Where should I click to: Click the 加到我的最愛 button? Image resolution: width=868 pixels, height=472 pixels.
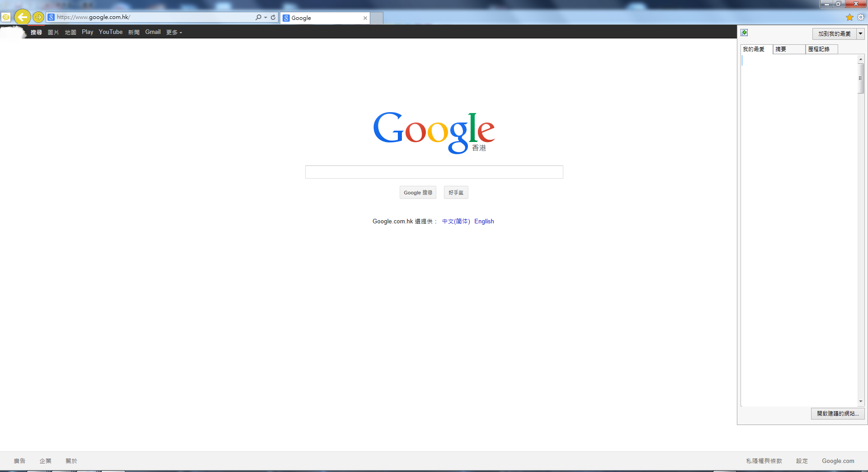click(x=834, y=33)
